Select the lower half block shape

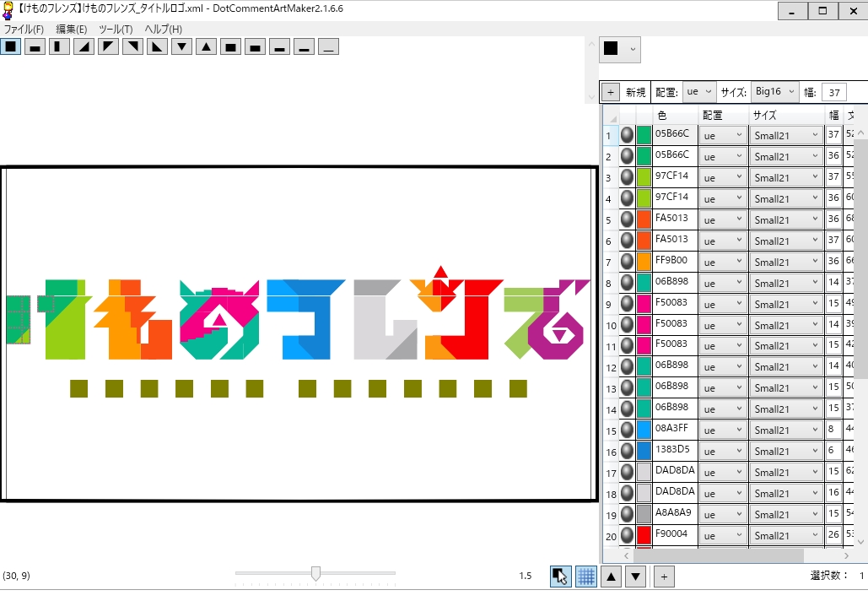tap(35, 46)
